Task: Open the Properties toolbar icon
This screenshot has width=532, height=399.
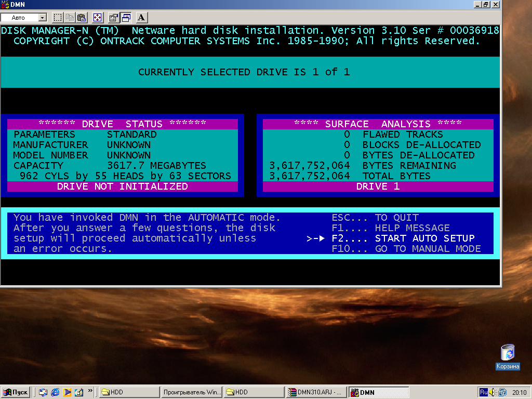Action: coord(114,18)
